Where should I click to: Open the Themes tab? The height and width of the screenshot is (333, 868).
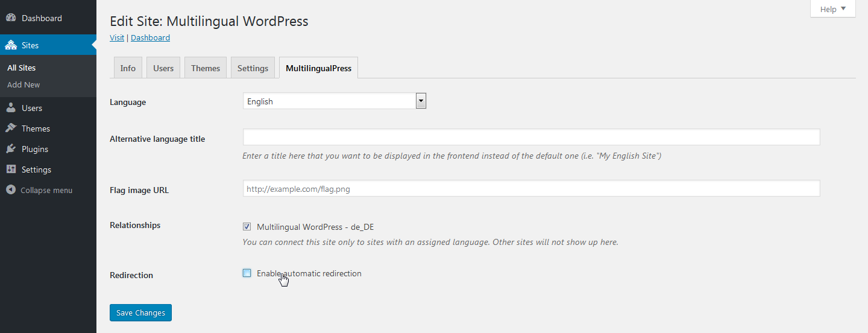pyautogui.click(x=206, y=68)
